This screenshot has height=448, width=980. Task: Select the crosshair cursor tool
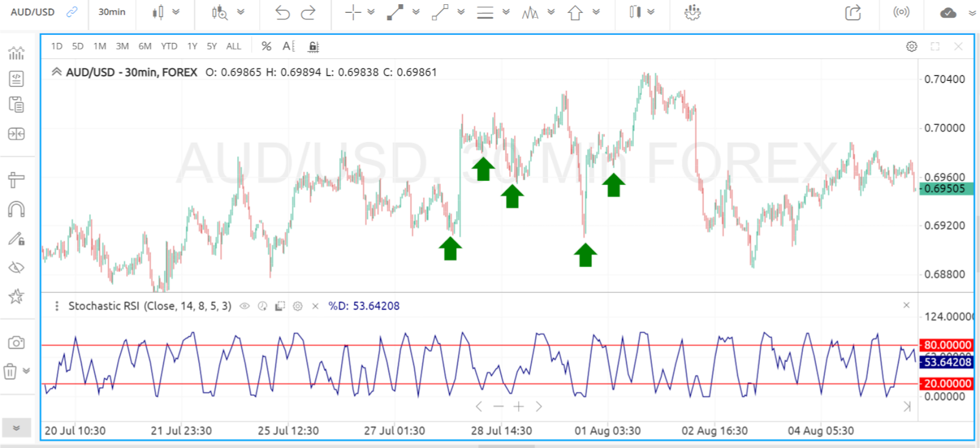(353, 12)
